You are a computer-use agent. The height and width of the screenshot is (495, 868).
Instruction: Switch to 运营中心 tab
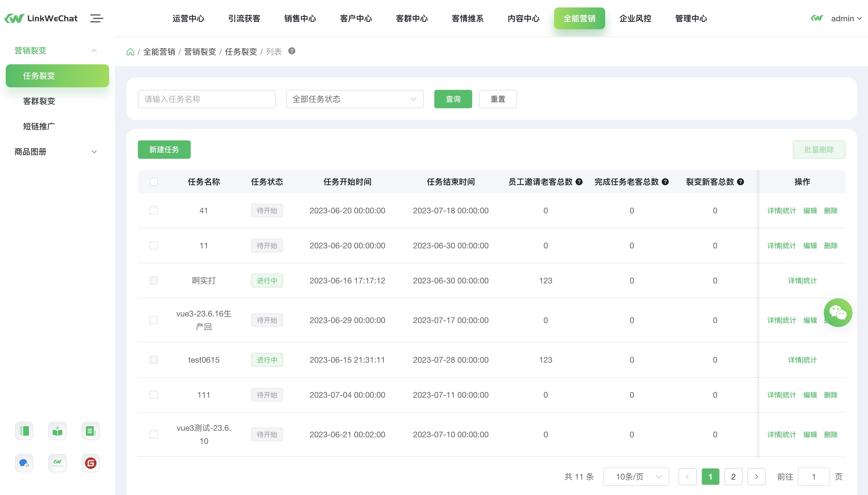[188, 18]
